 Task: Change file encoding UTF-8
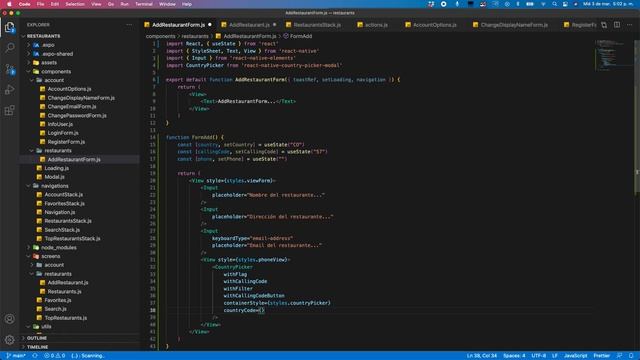pos(539,356)
